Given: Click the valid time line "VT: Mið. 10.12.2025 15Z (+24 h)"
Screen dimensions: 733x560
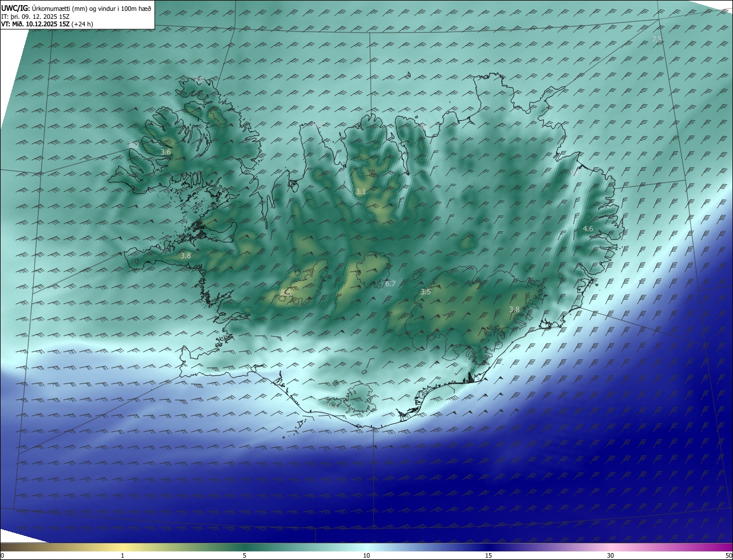Looking at the screenshot, I should [x=47, y=25].
